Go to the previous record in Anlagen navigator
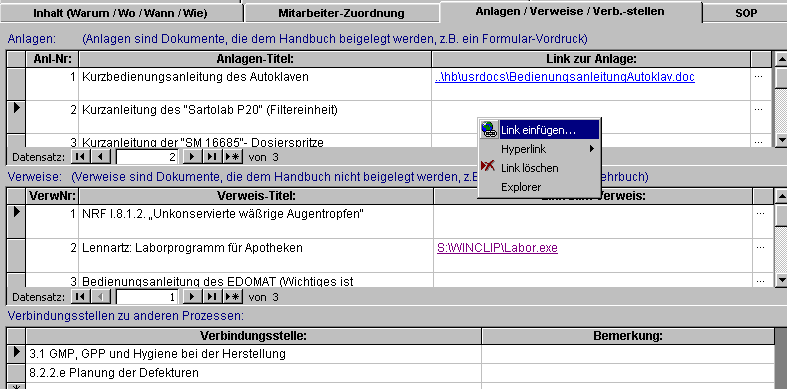 [x=100, y=157]
